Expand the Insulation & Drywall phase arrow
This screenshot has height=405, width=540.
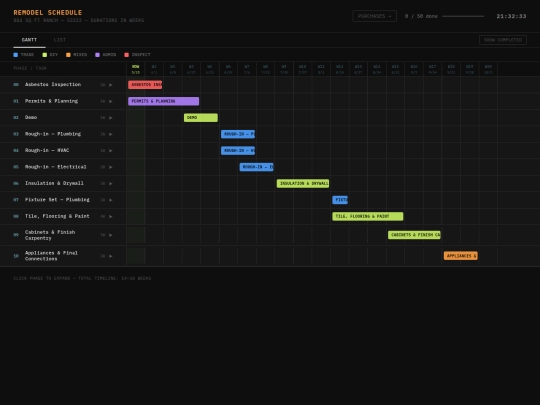tap(111, 184)
